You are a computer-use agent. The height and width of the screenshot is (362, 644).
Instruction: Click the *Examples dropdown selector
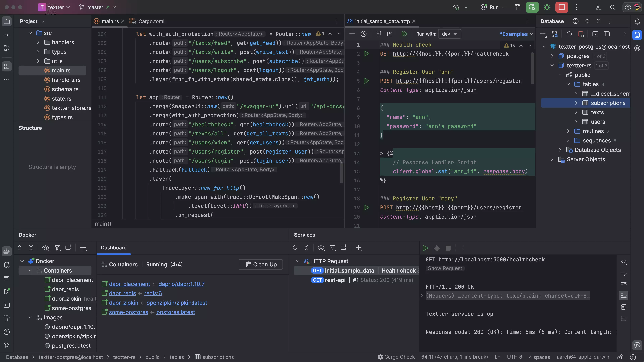click(x=515, y=34)
